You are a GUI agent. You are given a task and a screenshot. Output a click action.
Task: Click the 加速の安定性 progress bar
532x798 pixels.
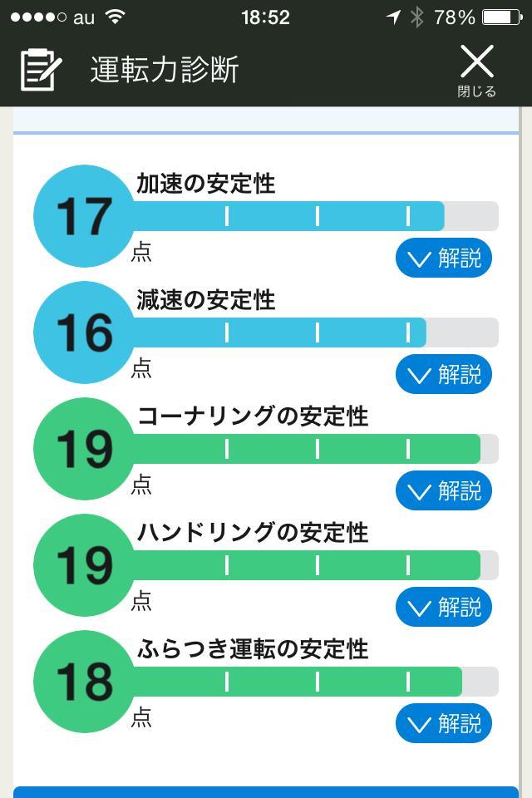click(x=316, y=216)
